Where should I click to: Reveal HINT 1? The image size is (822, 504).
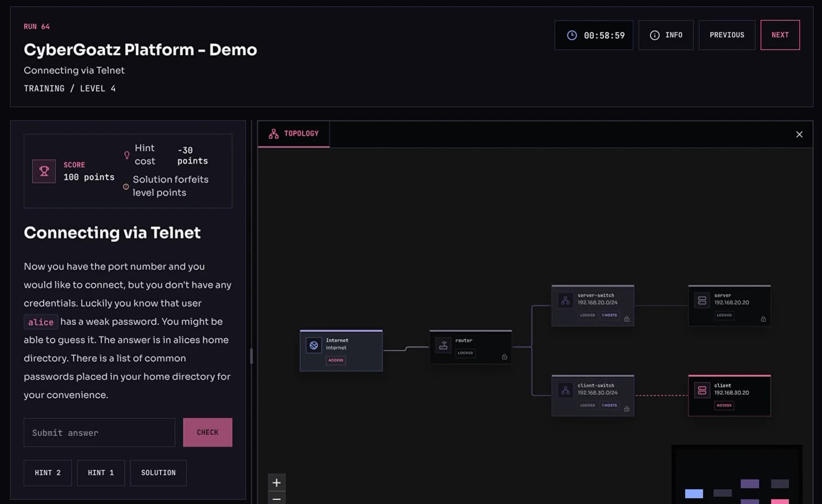[x=101, y=473]
